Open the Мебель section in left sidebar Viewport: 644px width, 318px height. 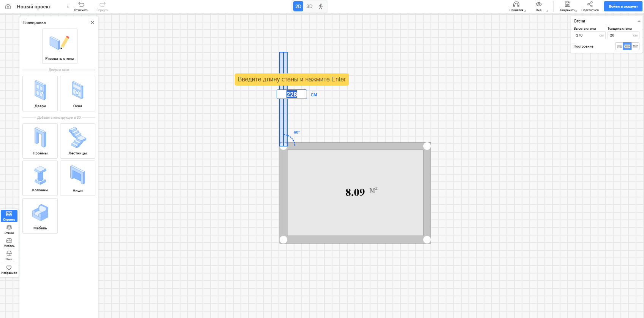(9, 242)
